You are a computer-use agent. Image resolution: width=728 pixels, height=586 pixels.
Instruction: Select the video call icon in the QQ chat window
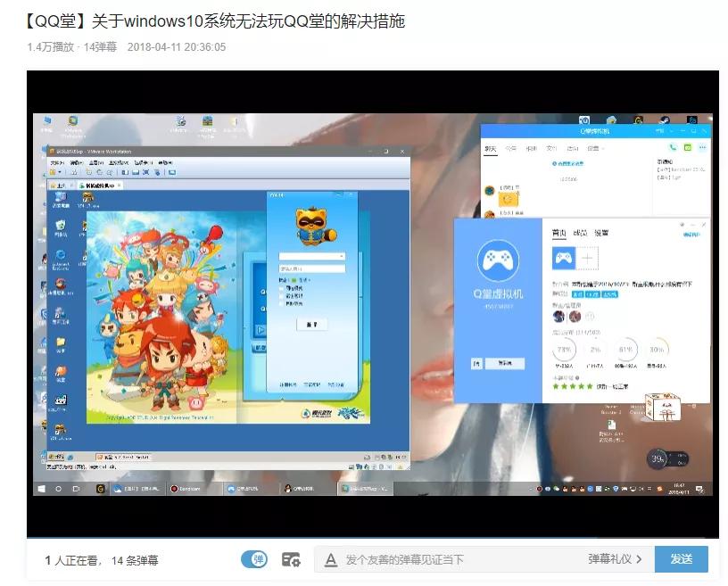click(x=674, y=147)
